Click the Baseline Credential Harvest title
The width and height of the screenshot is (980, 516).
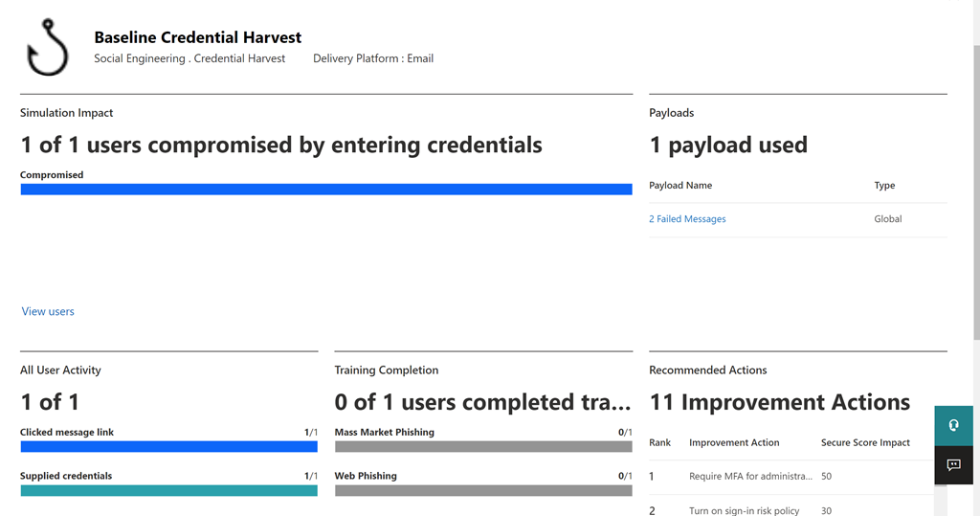(x=197, y=38)
